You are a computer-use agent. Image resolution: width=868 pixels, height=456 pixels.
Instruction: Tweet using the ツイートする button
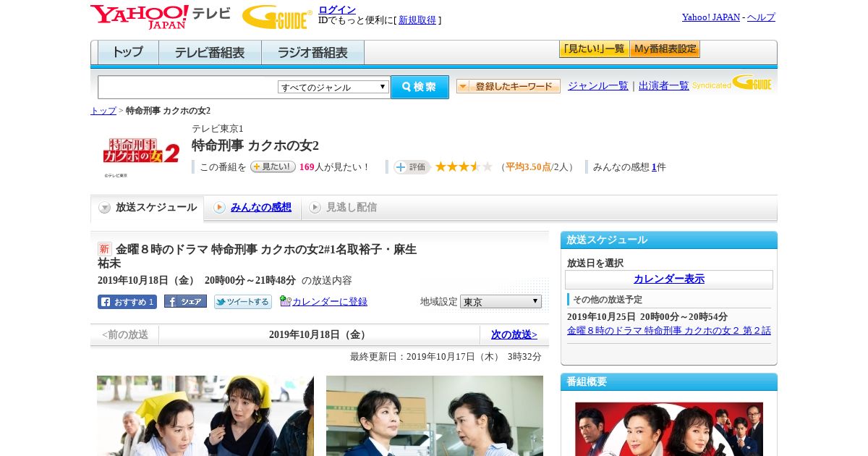tap(243, 302)
